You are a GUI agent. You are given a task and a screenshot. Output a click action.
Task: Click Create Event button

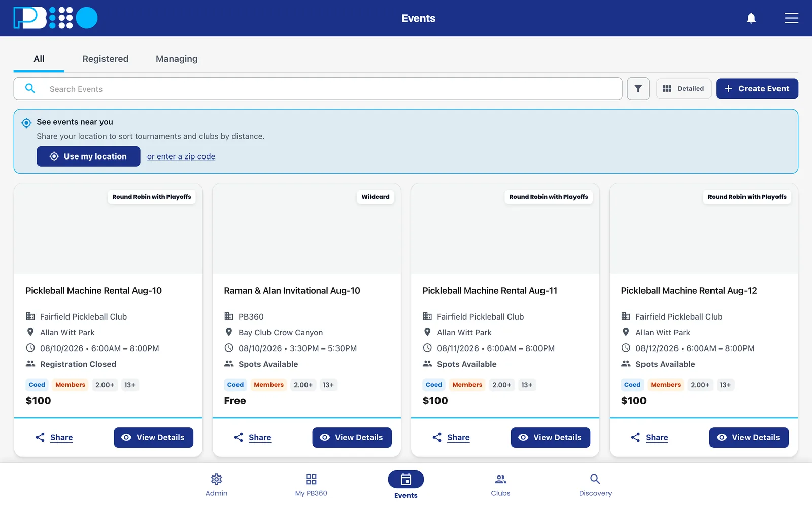point(757,88)
